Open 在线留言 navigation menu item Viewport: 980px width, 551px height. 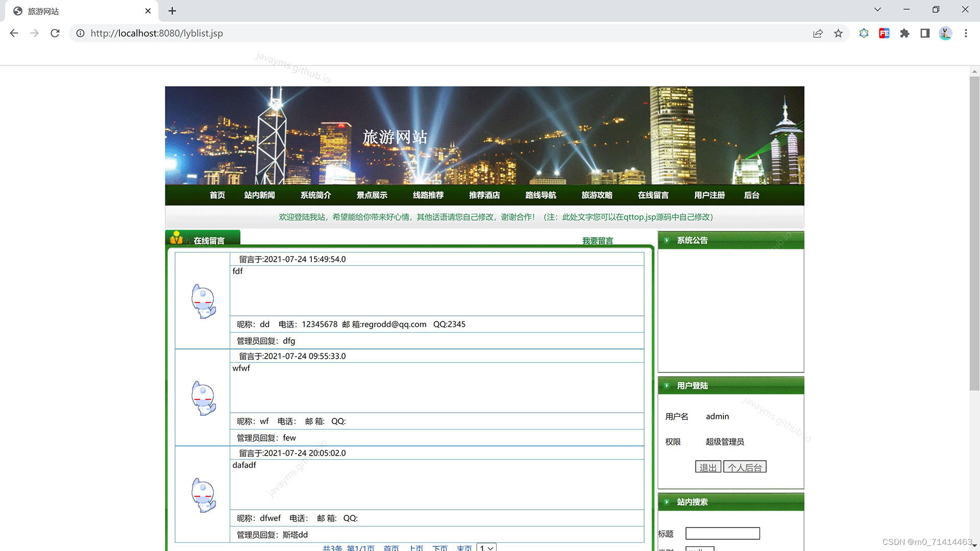click(x=653, y=195)
